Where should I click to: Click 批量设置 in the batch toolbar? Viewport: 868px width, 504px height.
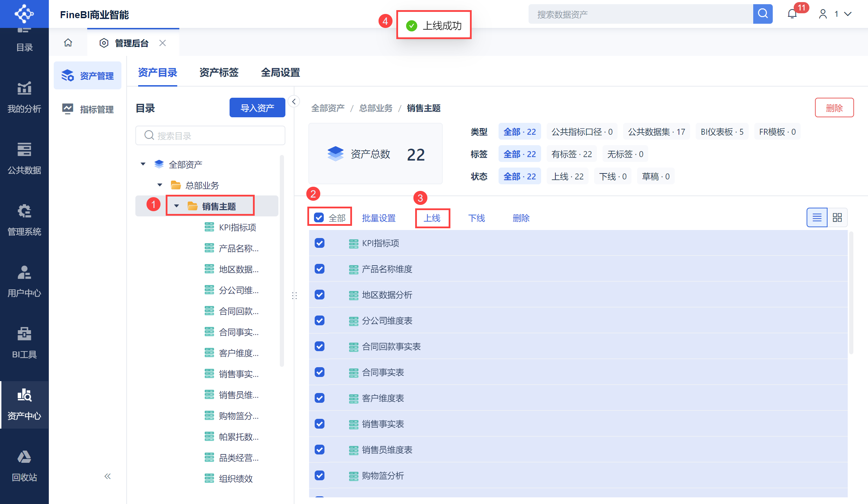379,218
